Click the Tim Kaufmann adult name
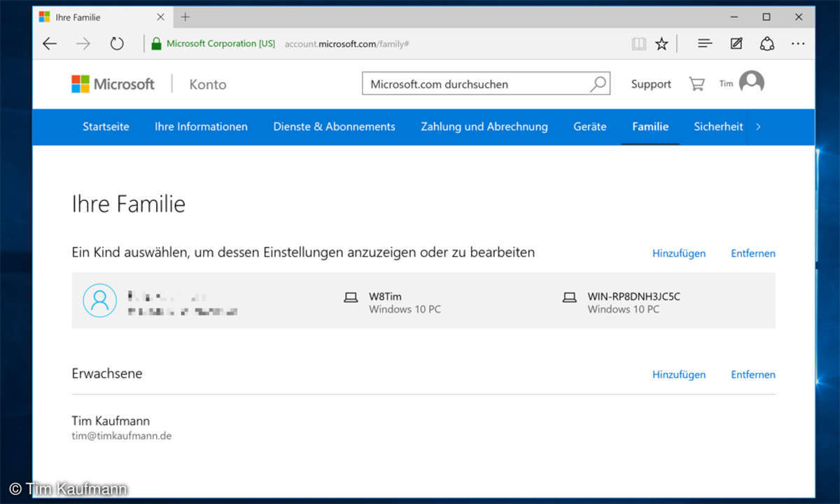This screenshot has width=840, height=504. click(x=111, y=421)
